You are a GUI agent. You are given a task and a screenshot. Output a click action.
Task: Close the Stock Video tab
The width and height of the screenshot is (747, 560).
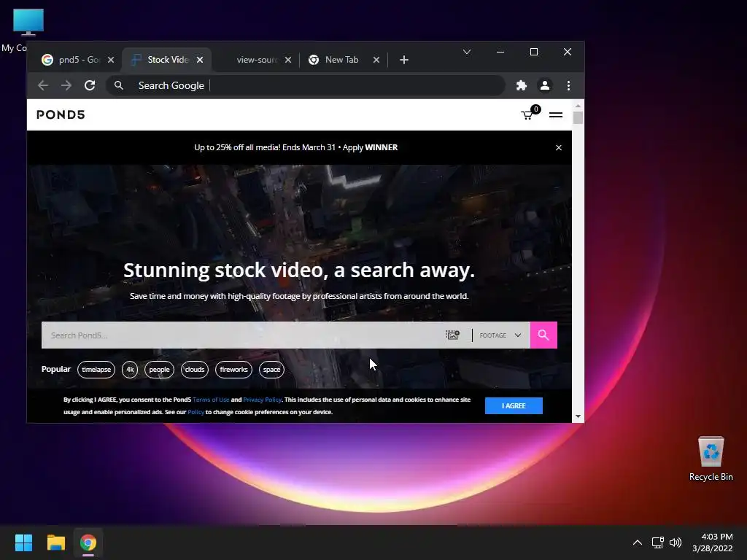[x=200, y=60]
